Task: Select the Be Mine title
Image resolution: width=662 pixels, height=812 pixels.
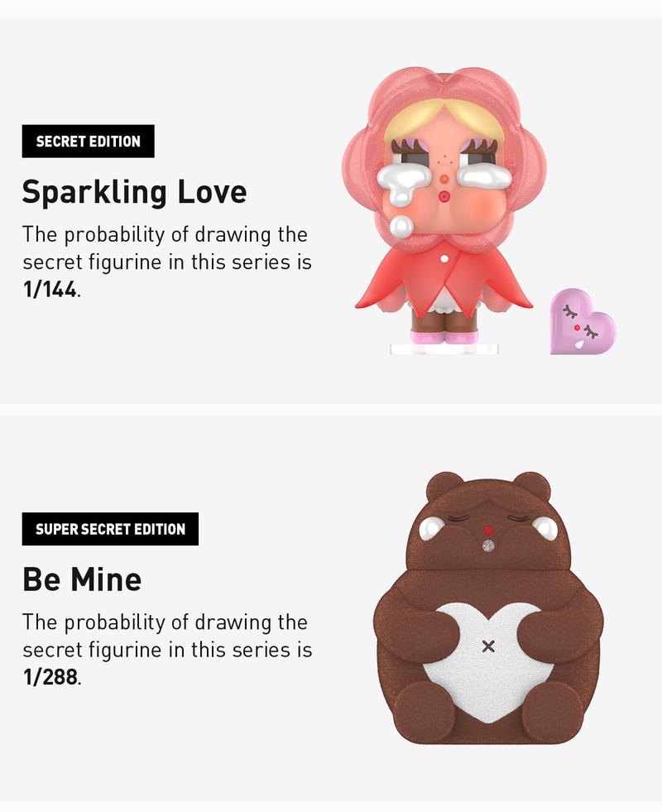Action: point(82,579)
